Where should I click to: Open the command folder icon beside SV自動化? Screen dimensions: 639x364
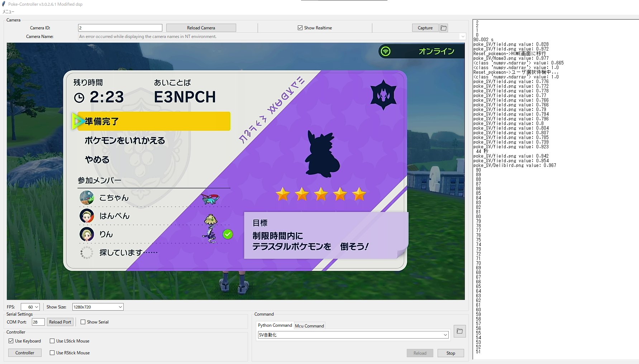(x=460, y=331)
